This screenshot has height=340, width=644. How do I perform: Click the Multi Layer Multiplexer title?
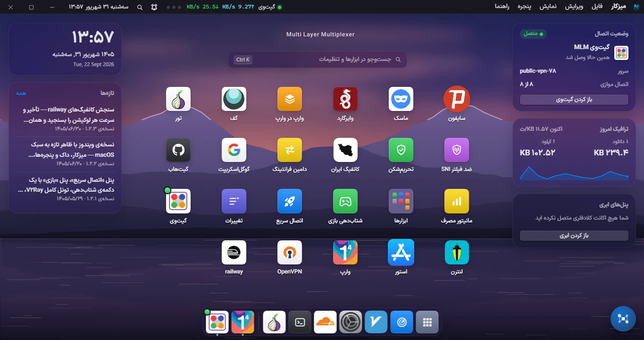tap(320, 34)
